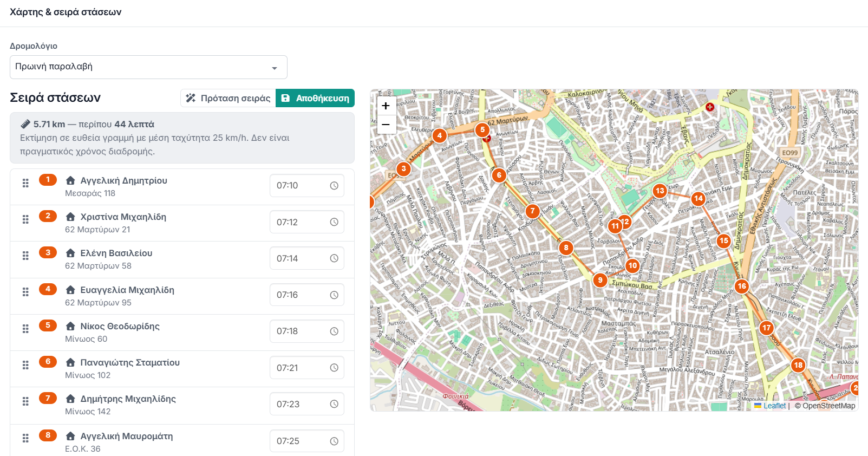Select map stop marker 13
Image resolution: width=868 pixels, height=456 pixels.
[660, 191]
